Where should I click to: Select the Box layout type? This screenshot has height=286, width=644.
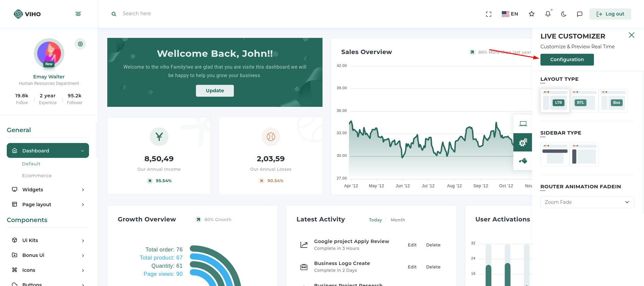613,101
